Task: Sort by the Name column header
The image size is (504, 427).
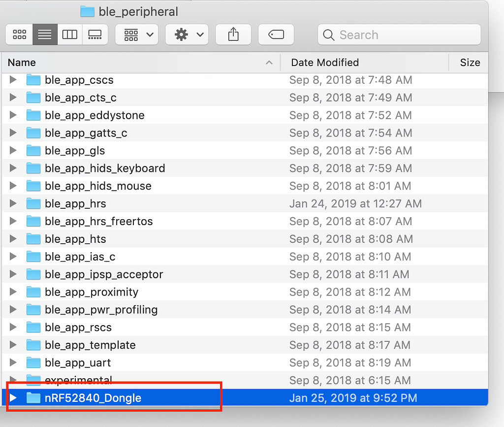Action: pyautogui.click(x=138, y=63)
